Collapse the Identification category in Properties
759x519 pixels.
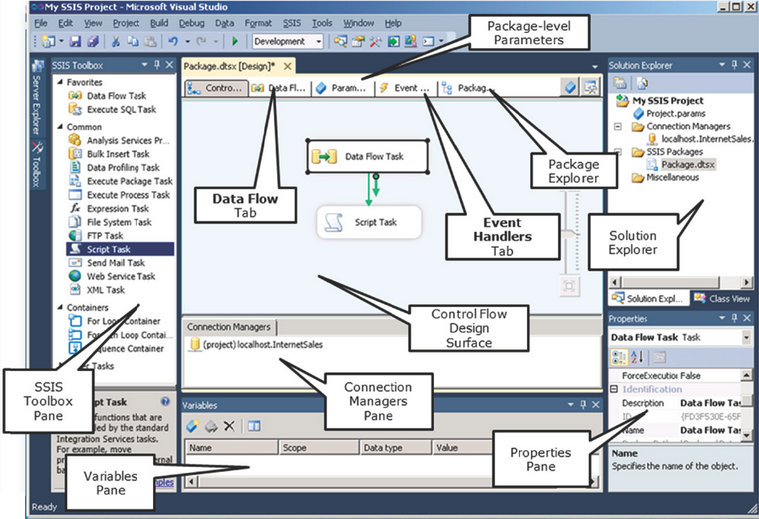pyautogui.click(x=614, y=389)
